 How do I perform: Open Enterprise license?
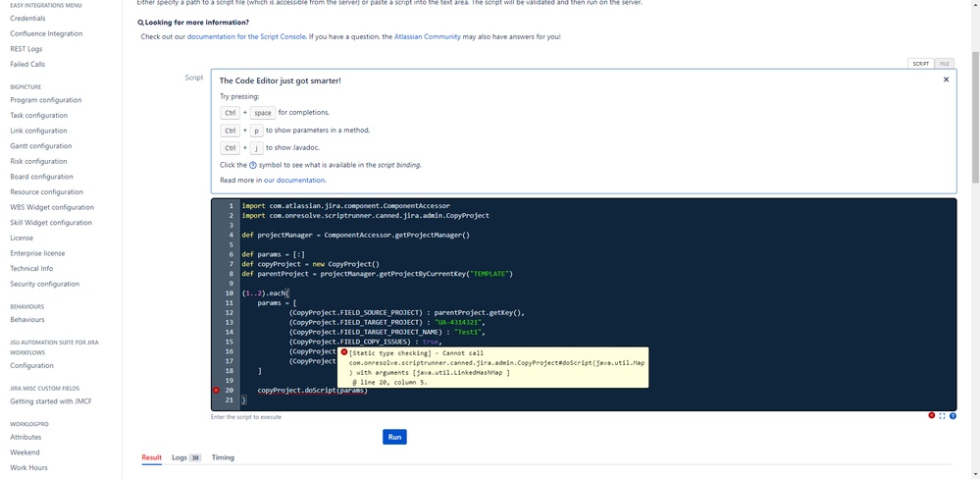pyautogui.click(x=37, y=253)
